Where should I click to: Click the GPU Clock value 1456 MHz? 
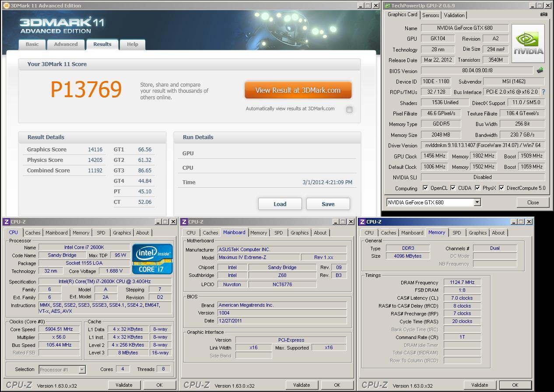pyautogui.click(x=434, y=156)
